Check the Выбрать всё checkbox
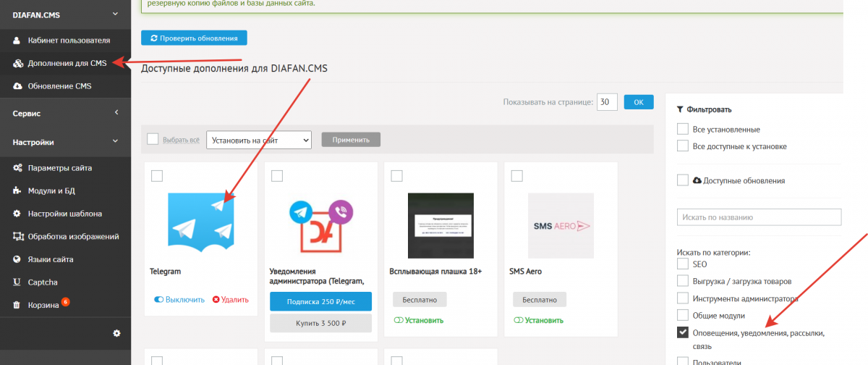 [x=153, y=139]
